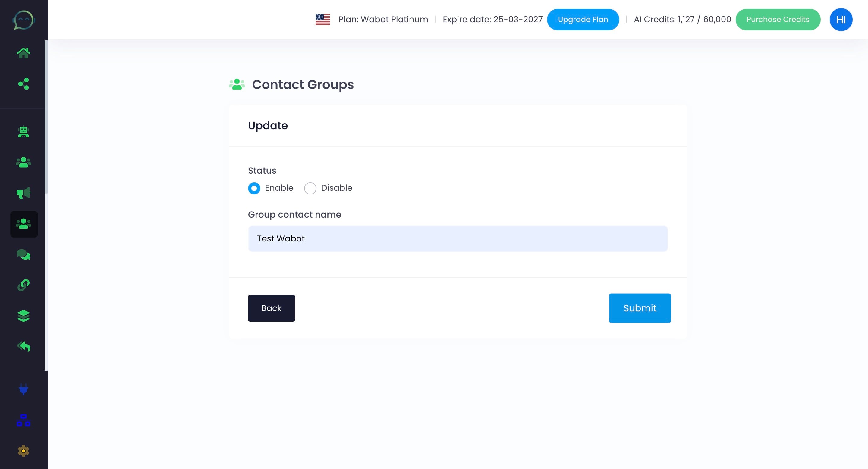The height and width of the screenshot is (469, 868).
Task: Click the blue plug icon in sidebar
Action: click(23, 389)
